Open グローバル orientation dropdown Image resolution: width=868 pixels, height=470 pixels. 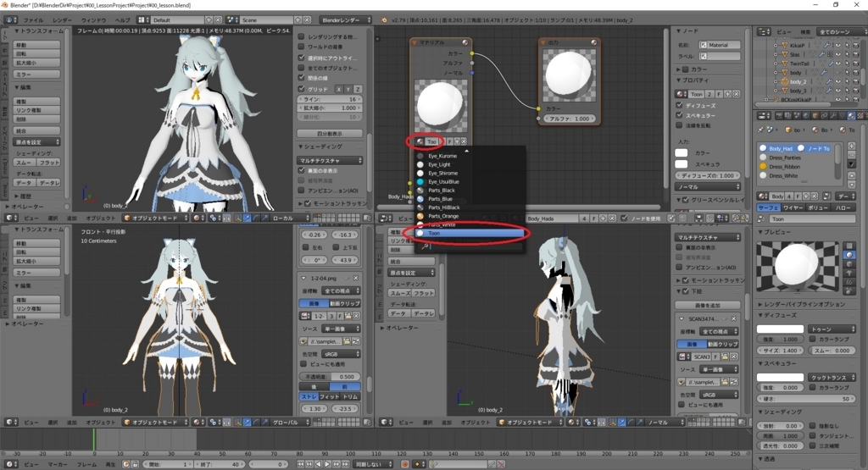point(288,422)
